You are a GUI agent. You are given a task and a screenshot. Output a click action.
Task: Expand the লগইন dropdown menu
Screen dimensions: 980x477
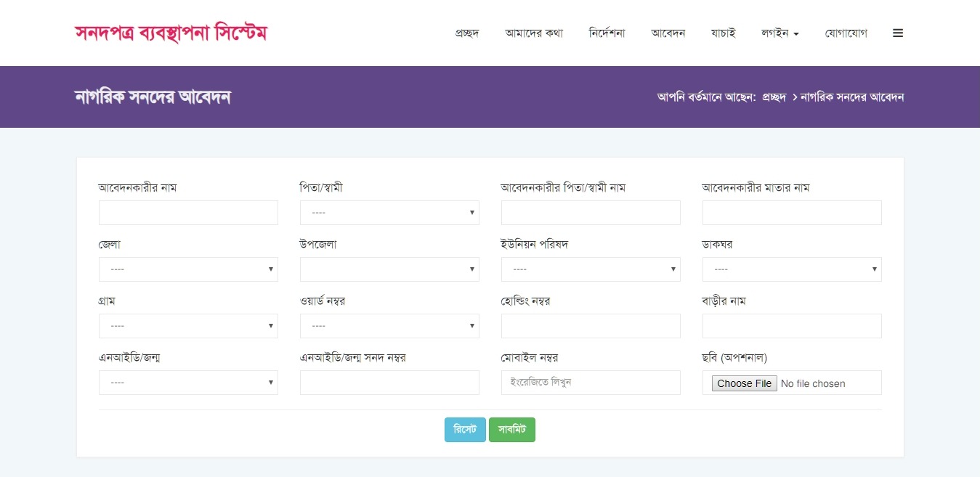click(779, 33)
